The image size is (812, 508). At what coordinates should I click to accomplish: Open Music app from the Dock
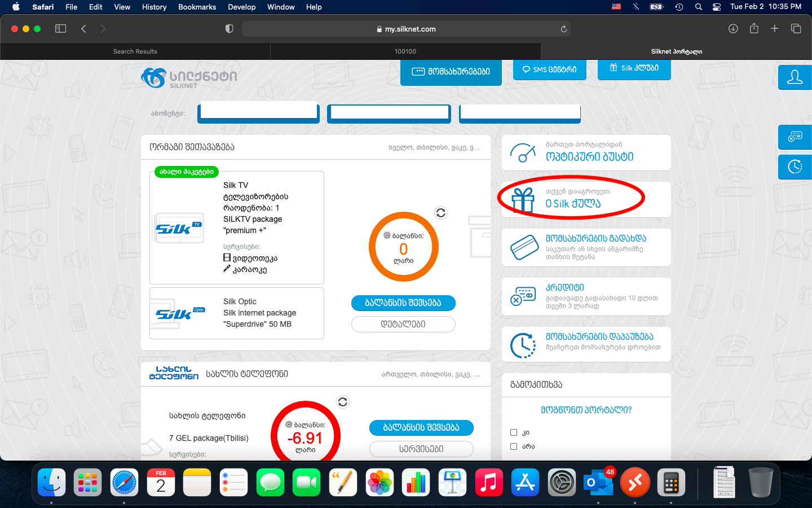click(x=489, y=483)
